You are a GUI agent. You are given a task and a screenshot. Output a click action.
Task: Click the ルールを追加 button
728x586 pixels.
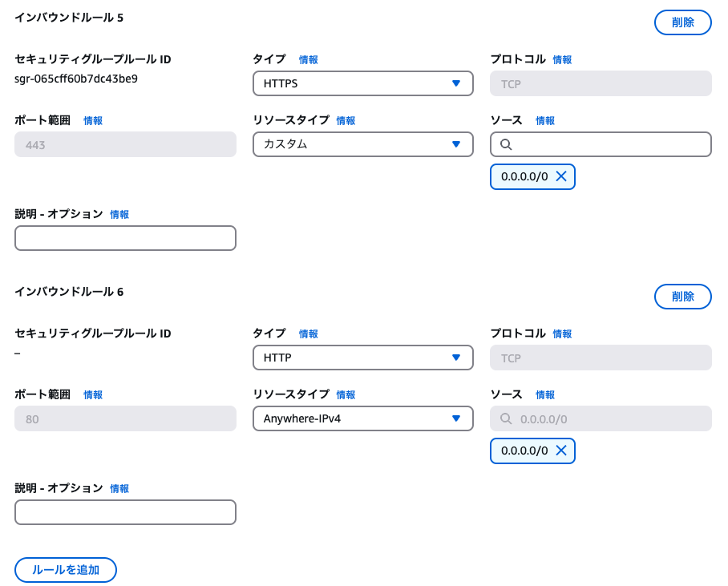click(x=65, y=570)
